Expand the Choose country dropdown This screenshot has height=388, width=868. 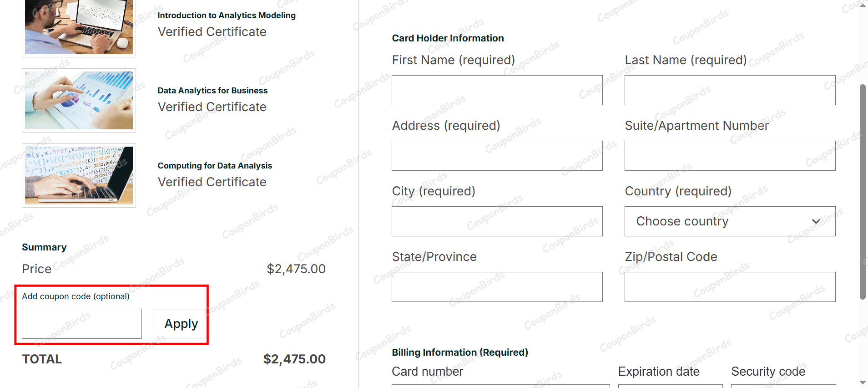(730, 221)
